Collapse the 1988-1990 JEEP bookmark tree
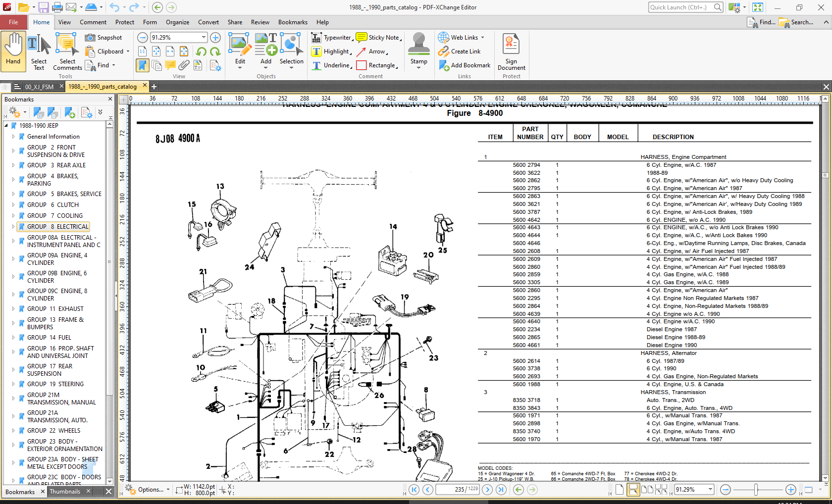This screenshot has width=832, height=504. (x=6, y=126)
